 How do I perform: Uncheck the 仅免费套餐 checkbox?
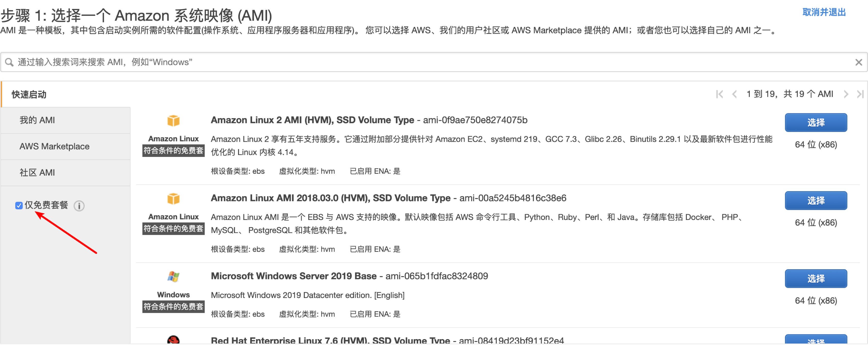(19, 205)
